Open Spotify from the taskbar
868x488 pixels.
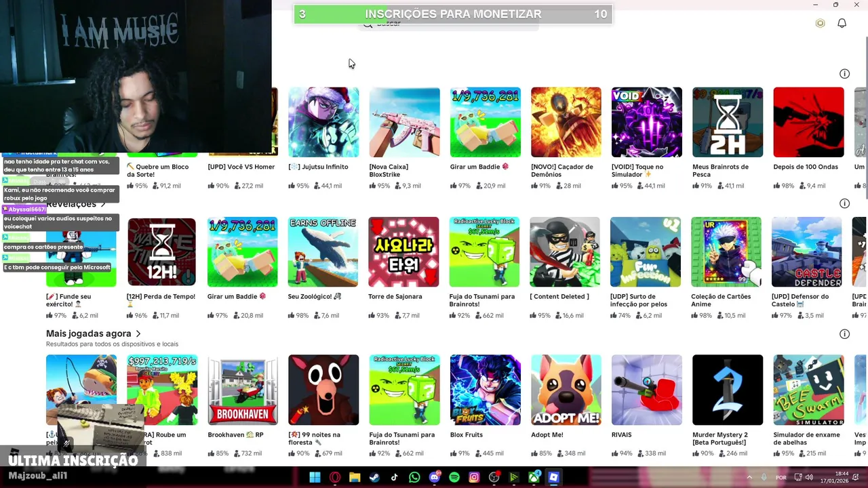[454, 478]
